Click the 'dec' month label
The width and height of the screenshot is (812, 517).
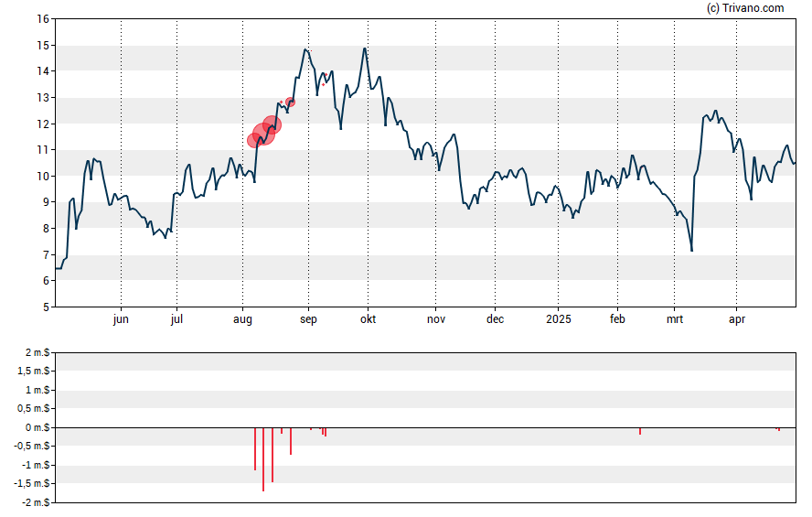click(x=495, y=319)
